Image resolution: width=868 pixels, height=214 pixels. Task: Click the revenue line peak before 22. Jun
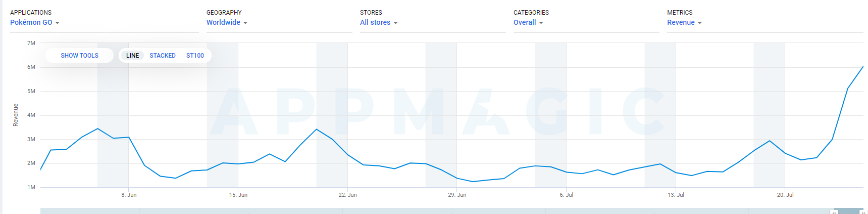click(317, 129)
